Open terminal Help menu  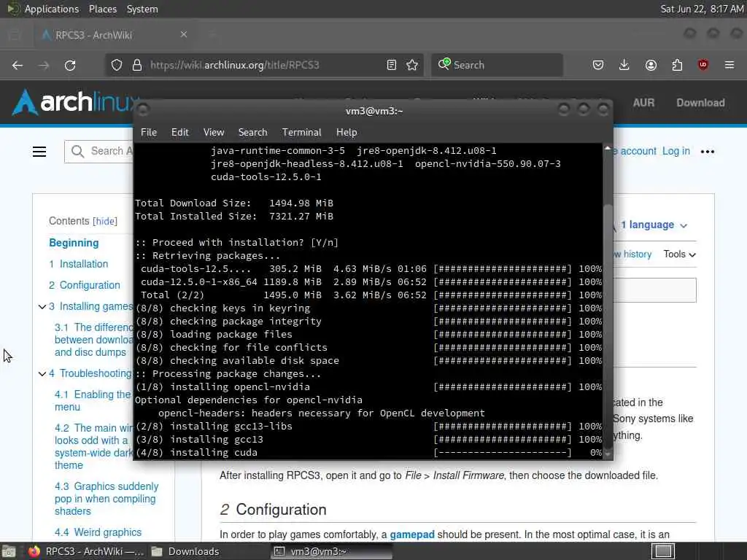[x=347, y=133]
